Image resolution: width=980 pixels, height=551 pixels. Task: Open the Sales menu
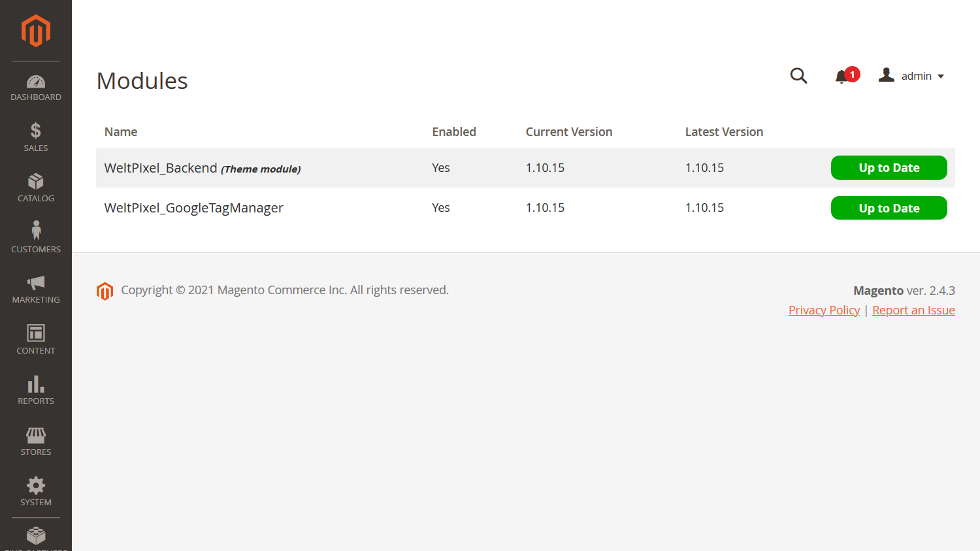tap(36, 137)
